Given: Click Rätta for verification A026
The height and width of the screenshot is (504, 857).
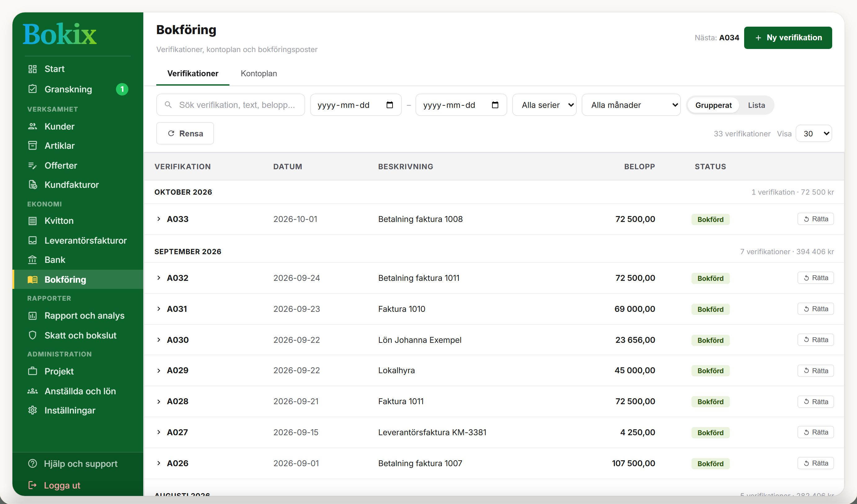Looking at the screenshot, I should click(815, 463).
